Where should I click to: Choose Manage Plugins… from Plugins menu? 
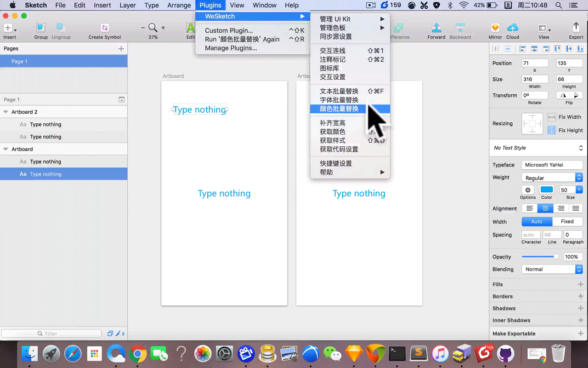pyautogui.click(x=231, y=48)
